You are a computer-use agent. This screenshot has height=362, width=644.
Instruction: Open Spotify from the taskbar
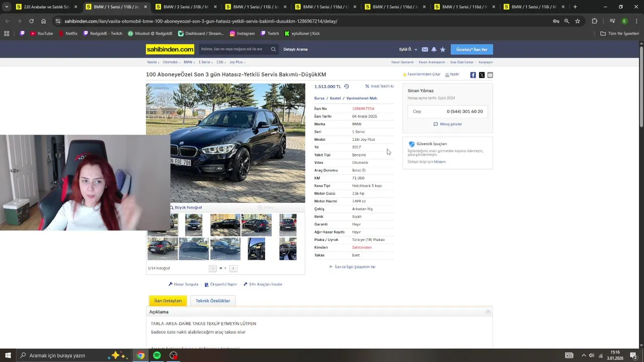157,355
